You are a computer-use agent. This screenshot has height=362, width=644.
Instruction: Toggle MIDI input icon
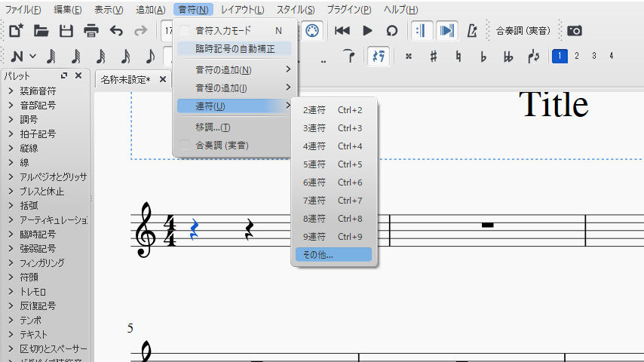(x=312, y=31)
